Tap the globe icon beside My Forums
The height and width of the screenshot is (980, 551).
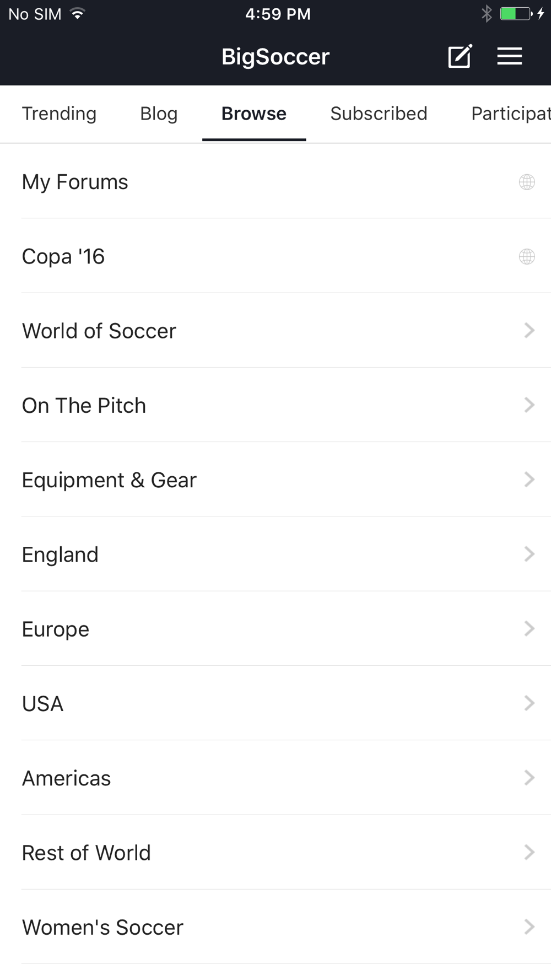coord(527,182)
